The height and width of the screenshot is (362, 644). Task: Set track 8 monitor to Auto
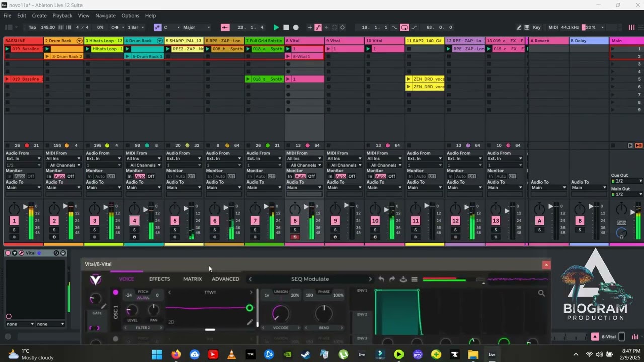(300, 176)
